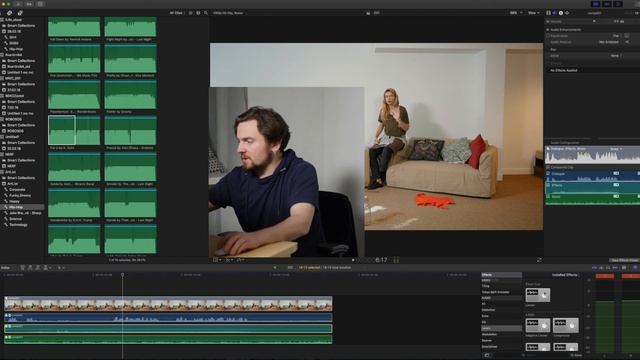Click the viewer timecode display 6:17
This screenshot has height=360, width=640.
click(x=381, y=260)
